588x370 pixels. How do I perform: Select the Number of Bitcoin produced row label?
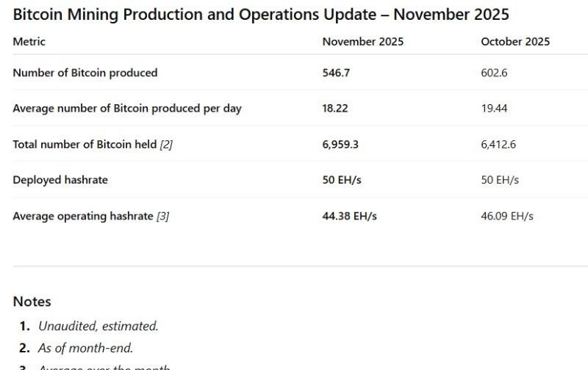(85, 73)
